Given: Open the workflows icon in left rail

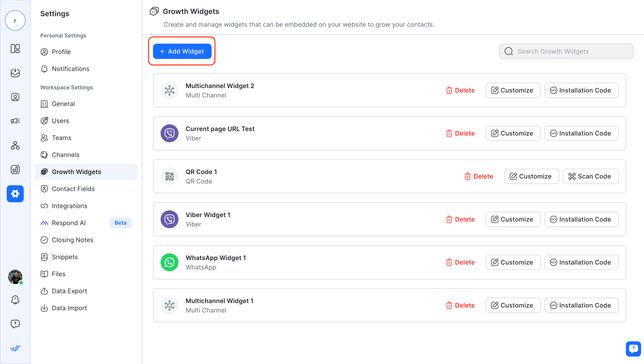Looking at the screenshot, I should tap(15, 145).
